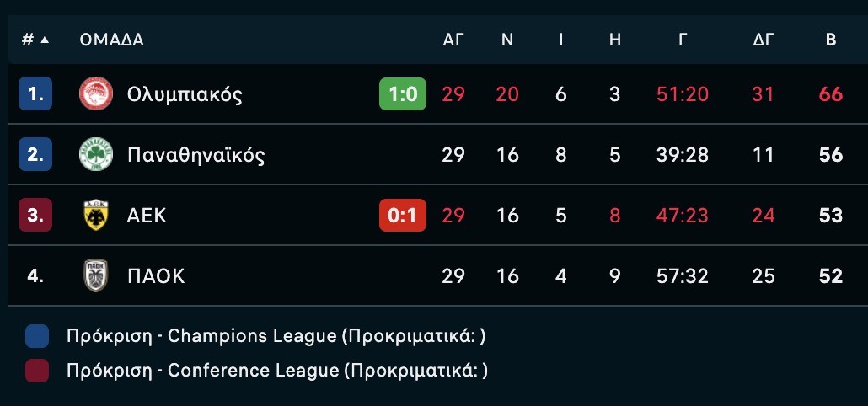Sort standings by the Β points column
The height and width of the screenshot is (406, 868).
click(831, 40)
